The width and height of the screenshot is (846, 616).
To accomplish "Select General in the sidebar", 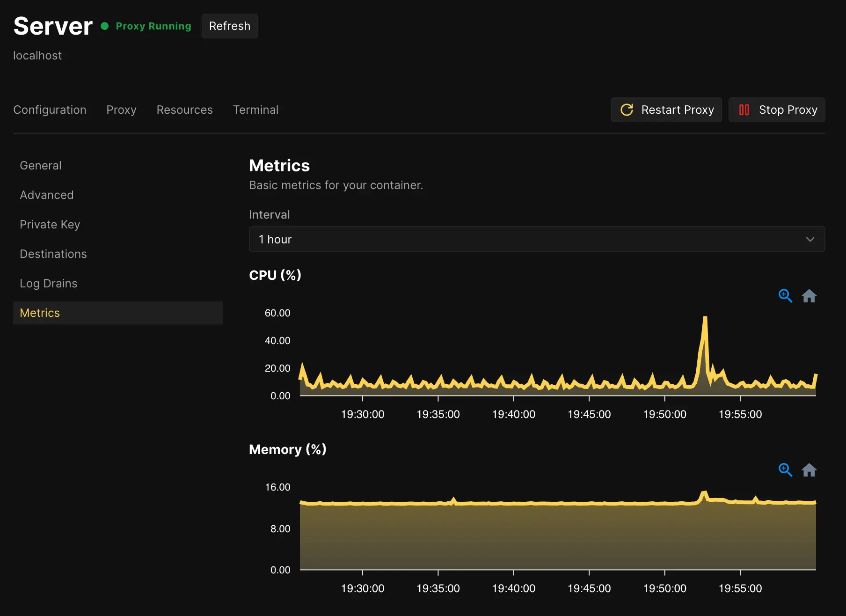I will [41, 165].
